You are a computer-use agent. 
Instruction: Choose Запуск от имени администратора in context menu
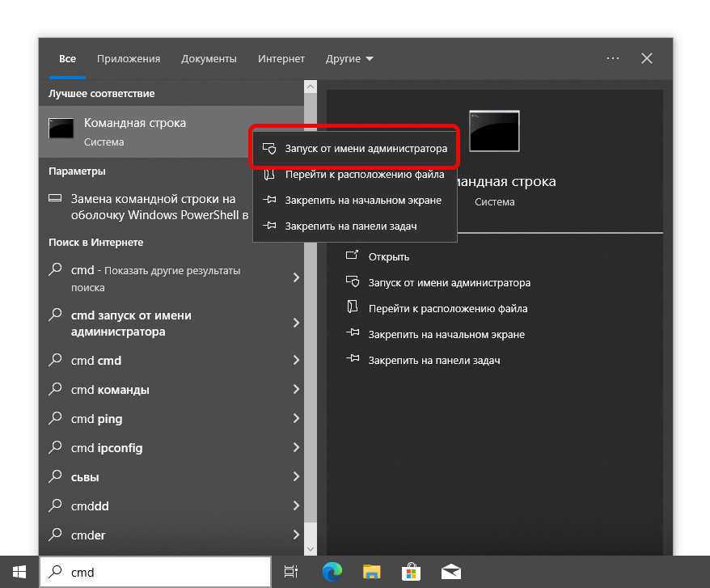click(x=366, y=149)
